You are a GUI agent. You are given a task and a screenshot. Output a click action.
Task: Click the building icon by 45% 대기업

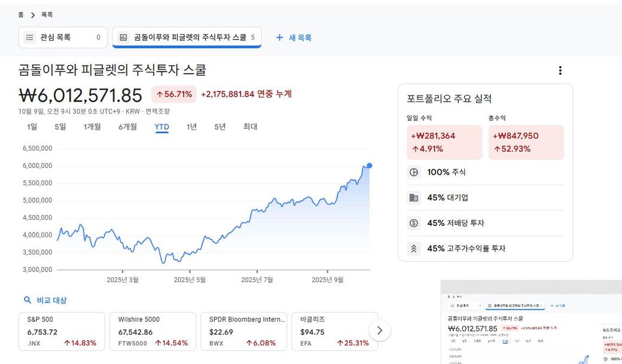[x=413, y=198]
